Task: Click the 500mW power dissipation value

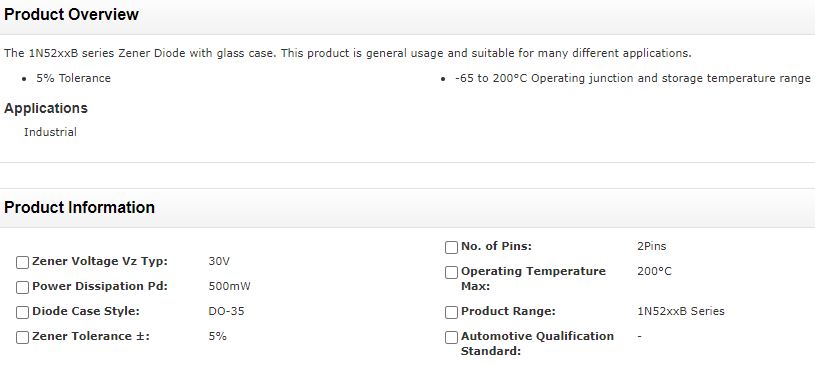Action: pos(229,286)
